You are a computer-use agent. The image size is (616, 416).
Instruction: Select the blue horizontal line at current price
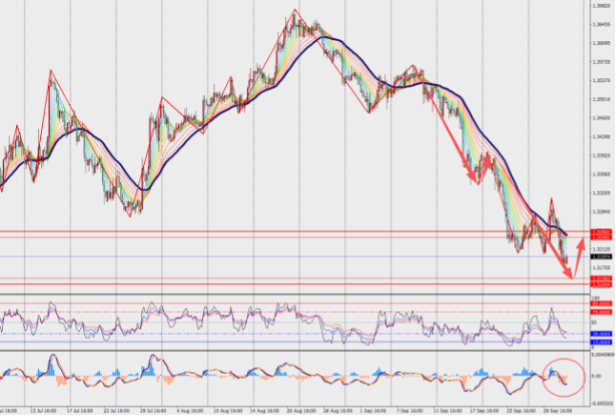(295, 257)
